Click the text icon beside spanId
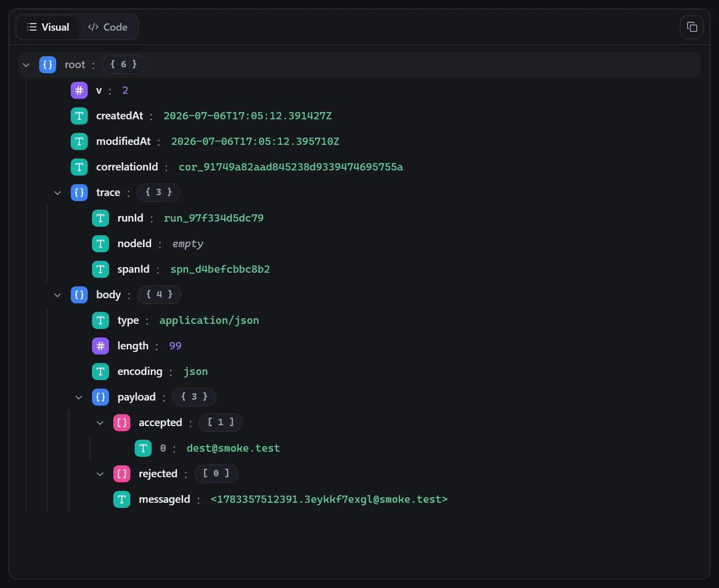Screen dimensions: 719x588 click(x=101, y=269)
